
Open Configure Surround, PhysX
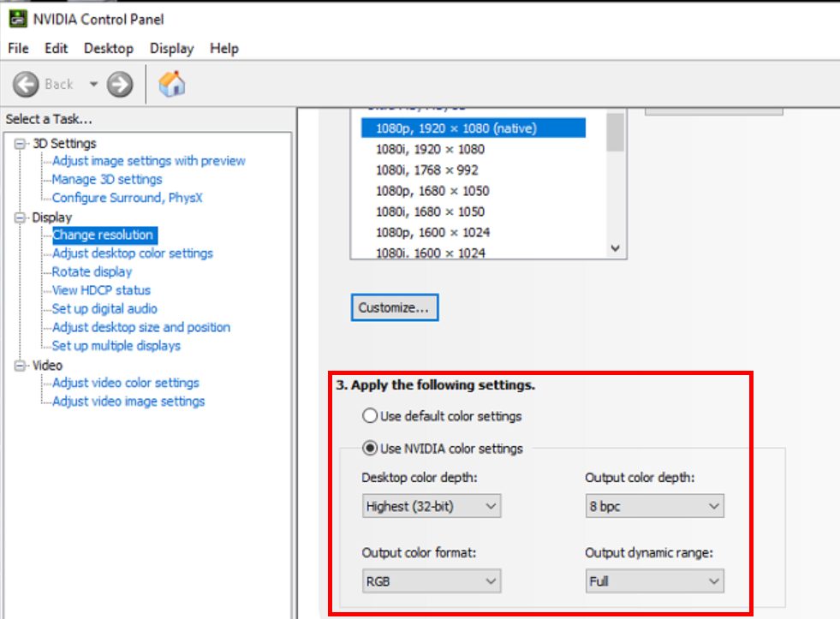pos(128,198)
